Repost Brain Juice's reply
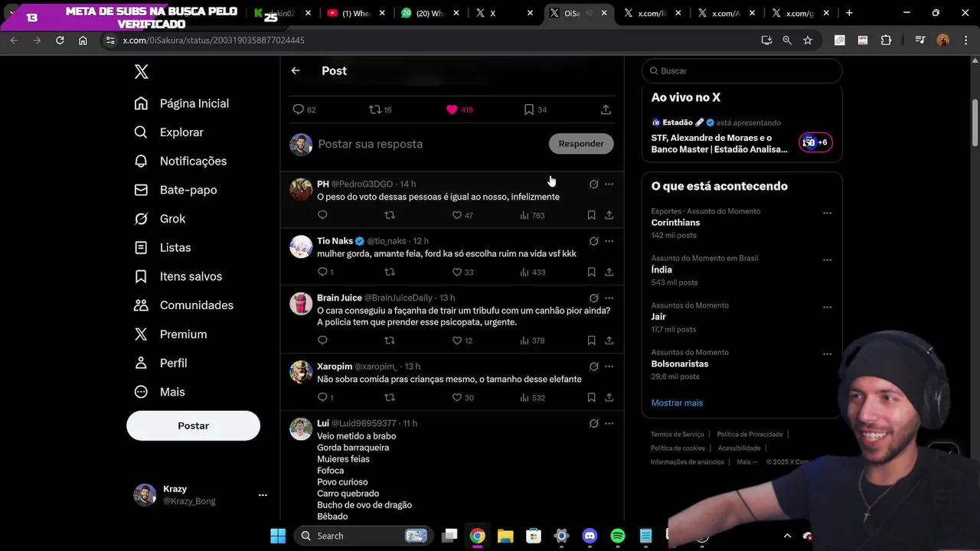The width and height of the screenshot is (980, 551). (x=390, y=340)
